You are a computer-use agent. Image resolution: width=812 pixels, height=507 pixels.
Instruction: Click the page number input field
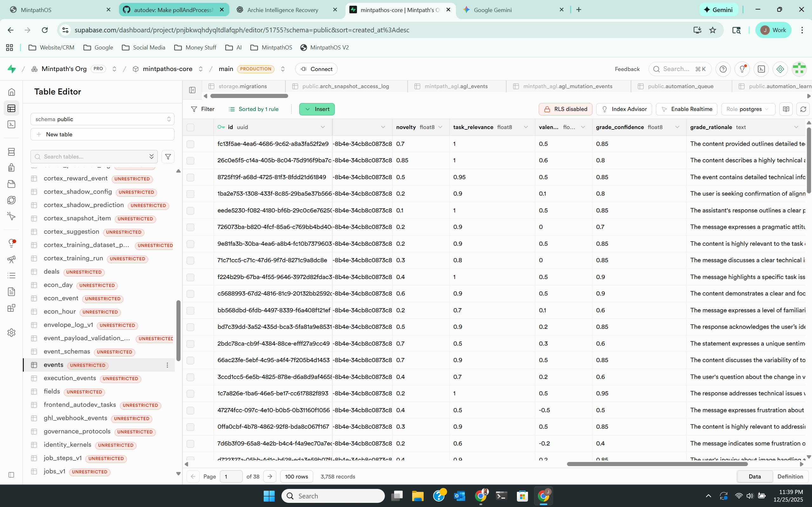(231, 476)
